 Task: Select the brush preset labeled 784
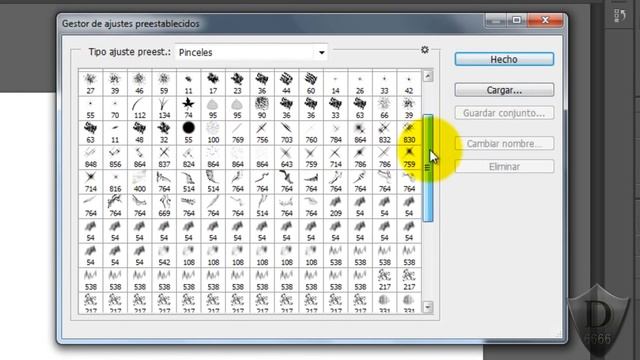[336, 133]
